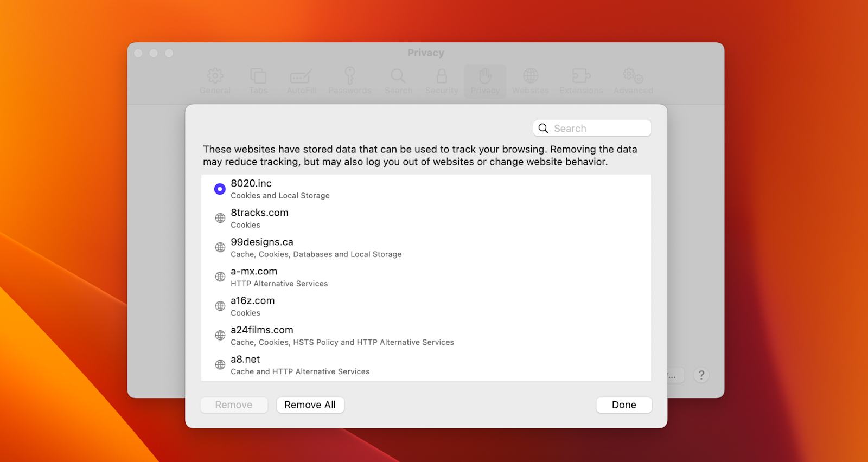Click 'HTTP Alternative Services' under a-mx.com
This screenshot has height=462, width=868.
coord(279,284)
